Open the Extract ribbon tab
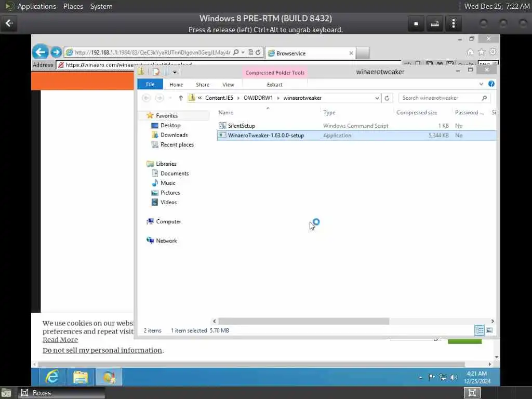Image resolution: width=532 pixels, height=399 pixels. (274, 85)
